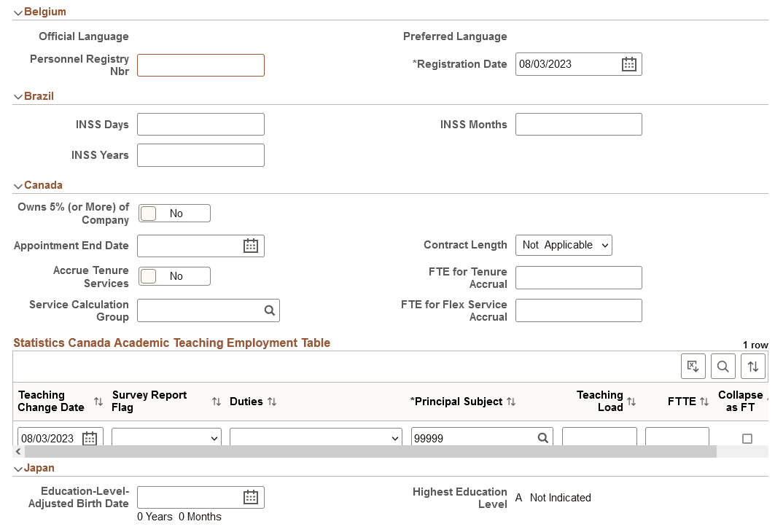Open the Principal Subject lookup icon
Viewport: 775px width, 532px height.
click(x=542, y=438)
